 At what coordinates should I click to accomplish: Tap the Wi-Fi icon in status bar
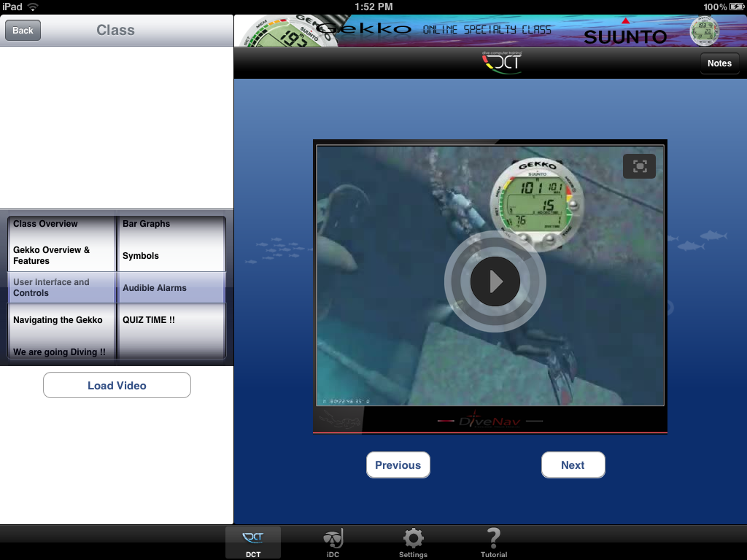tap(32, 7)
